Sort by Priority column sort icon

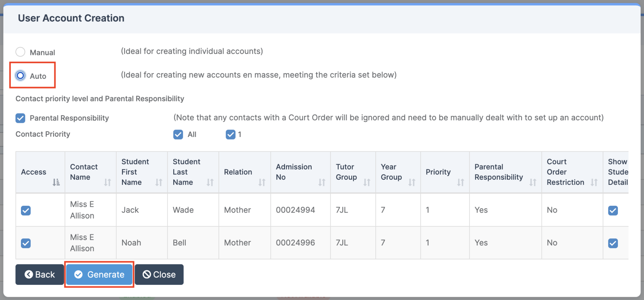tap(461, 182)
